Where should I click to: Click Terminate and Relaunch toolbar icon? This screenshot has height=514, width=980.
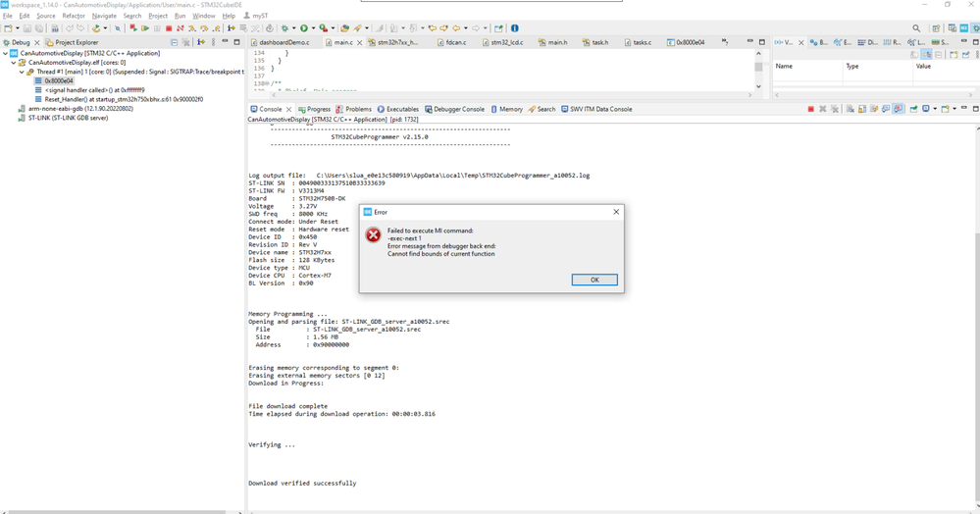[x=133, y=28]
